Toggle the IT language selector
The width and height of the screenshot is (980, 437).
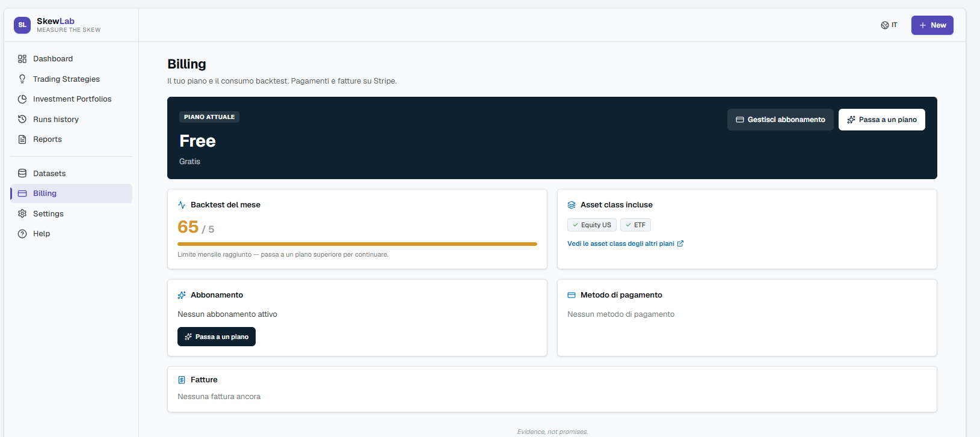coord(889,25)
